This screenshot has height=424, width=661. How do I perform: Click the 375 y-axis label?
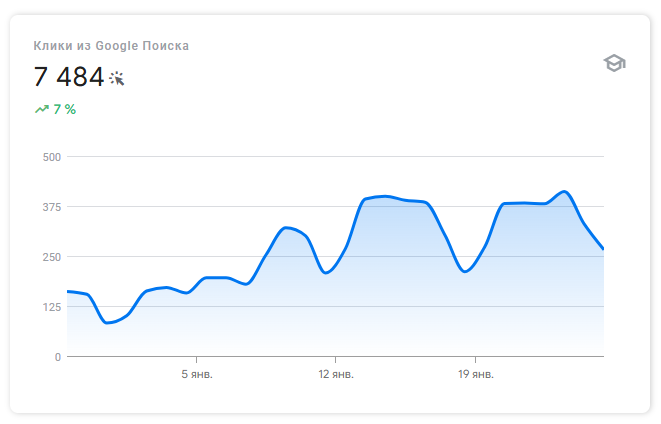(x=51, y=207)
